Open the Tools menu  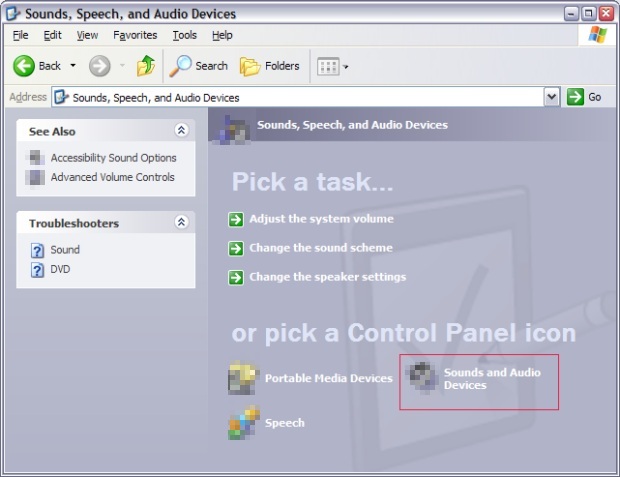coord(184,35)
